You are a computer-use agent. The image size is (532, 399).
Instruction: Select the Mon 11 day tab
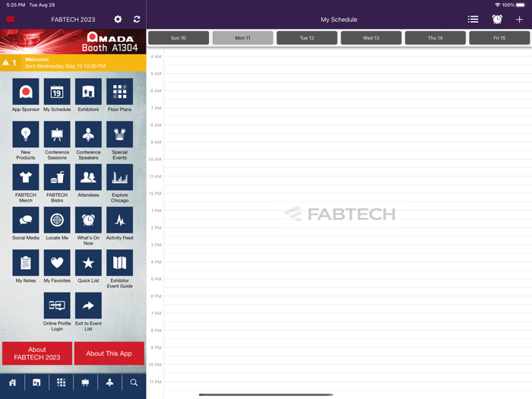(x=242, y=38)
